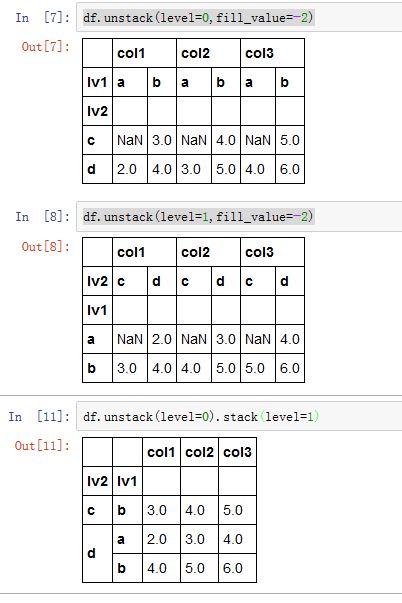
Task: Click the lv2 index label in Out[11] table
Action: tap(97, 481)
